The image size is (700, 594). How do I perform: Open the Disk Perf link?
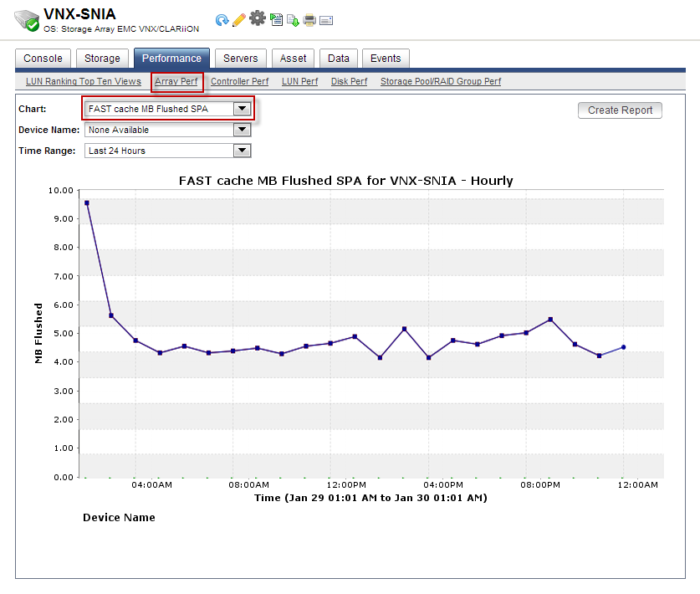[x=349, y=81]
